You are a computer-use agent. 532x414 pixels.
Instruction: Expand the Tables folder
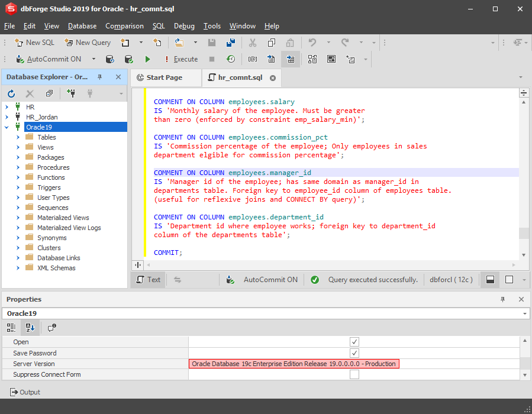18,137
